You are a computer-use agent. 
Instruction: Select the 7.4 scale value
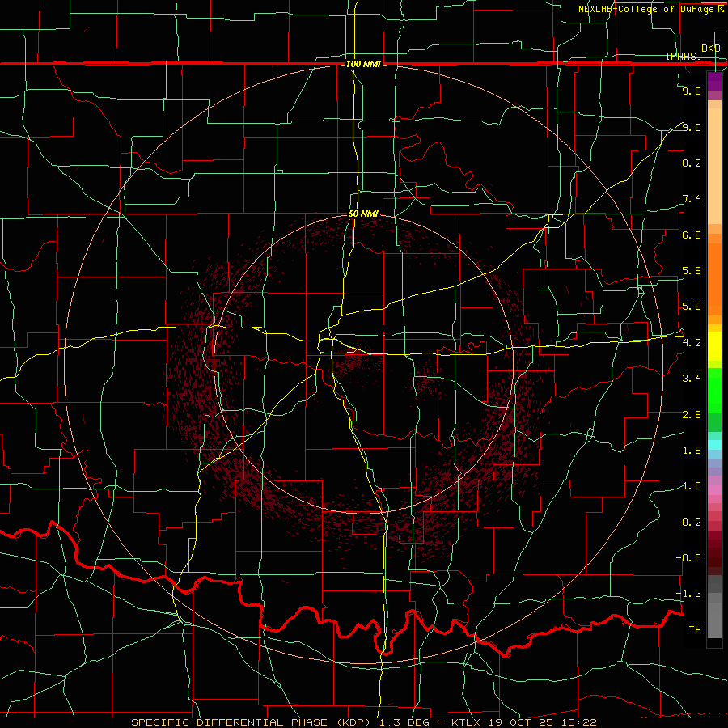692,199
